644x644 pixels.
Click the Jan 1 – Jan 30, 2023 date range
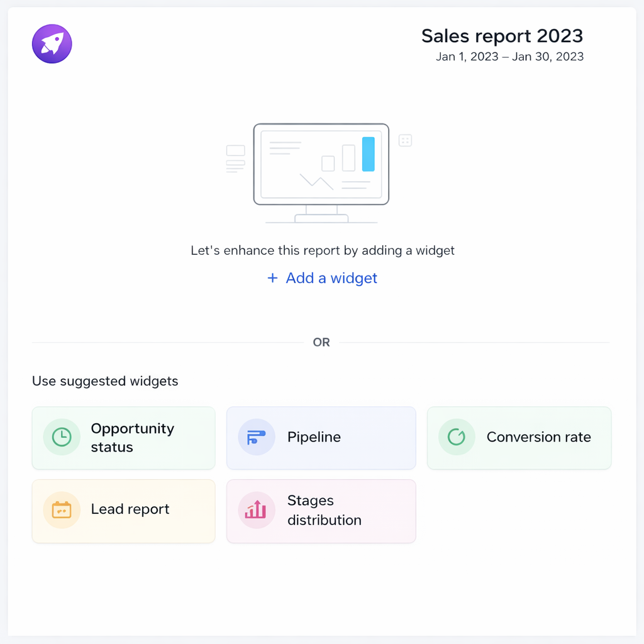point(509,57)
